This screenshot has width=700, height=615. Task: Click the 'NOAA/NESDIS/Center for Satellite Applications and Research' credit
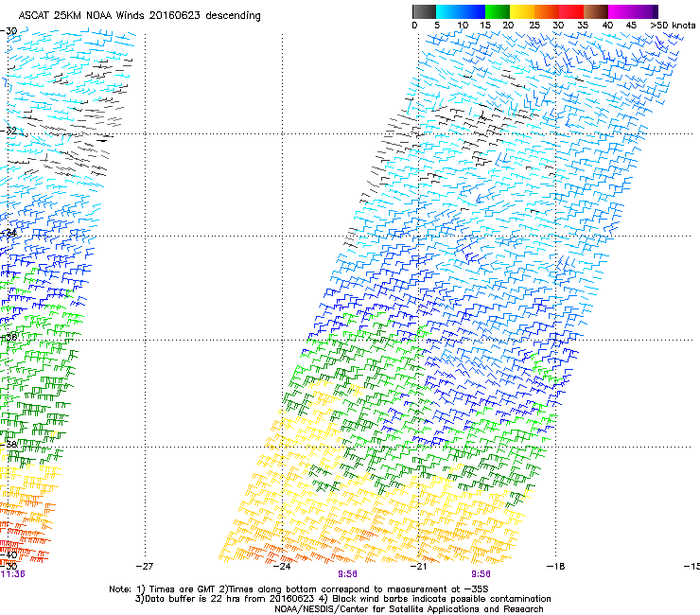point(409,609)
